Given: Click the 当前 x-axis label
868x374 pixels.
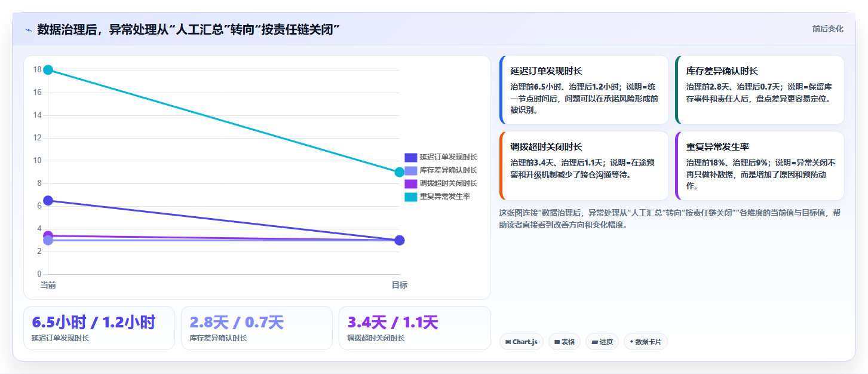Looking at the screenshot, I should tap(48, 285).
